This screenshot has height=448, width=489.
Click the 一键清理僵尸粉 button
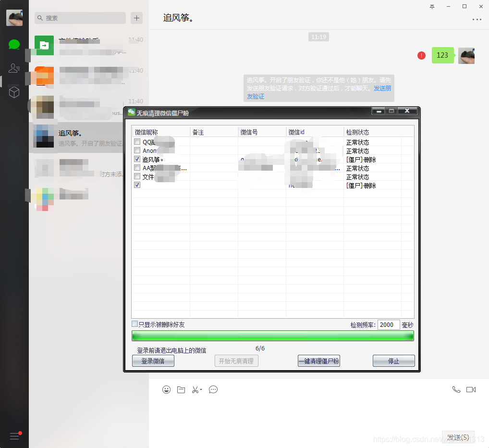319,361
